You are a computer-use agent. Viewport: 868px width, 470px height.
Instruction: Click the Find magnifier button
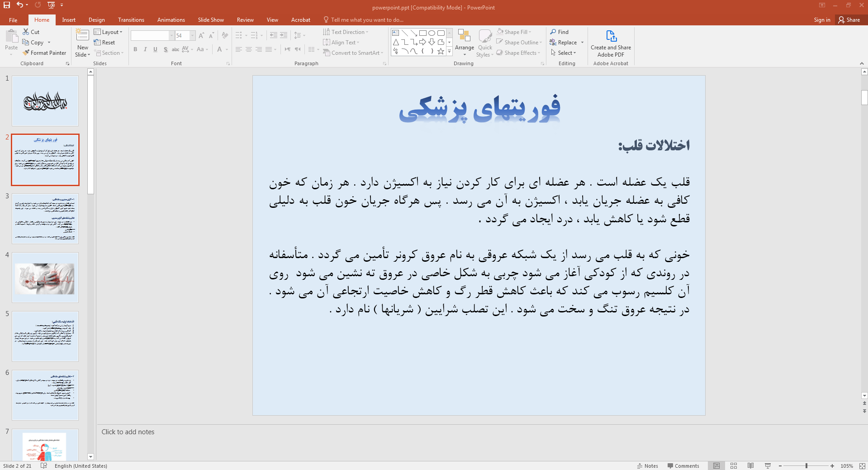[560, 32]
